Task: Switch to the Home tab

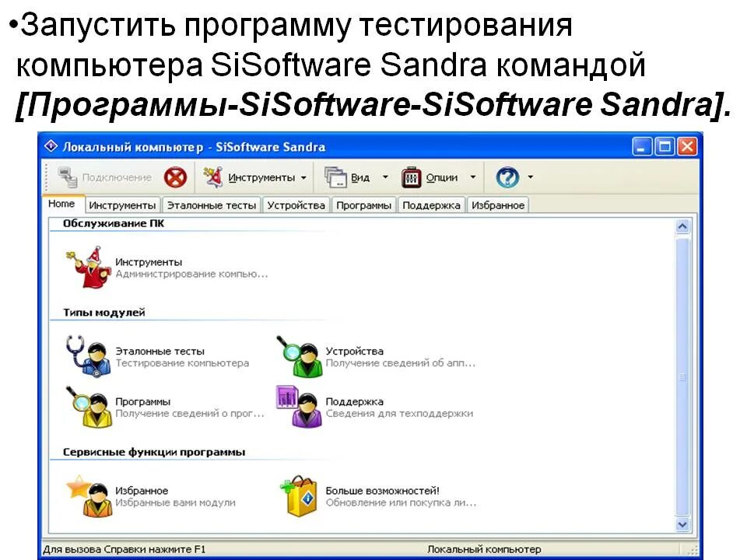Action: [61, 204]
